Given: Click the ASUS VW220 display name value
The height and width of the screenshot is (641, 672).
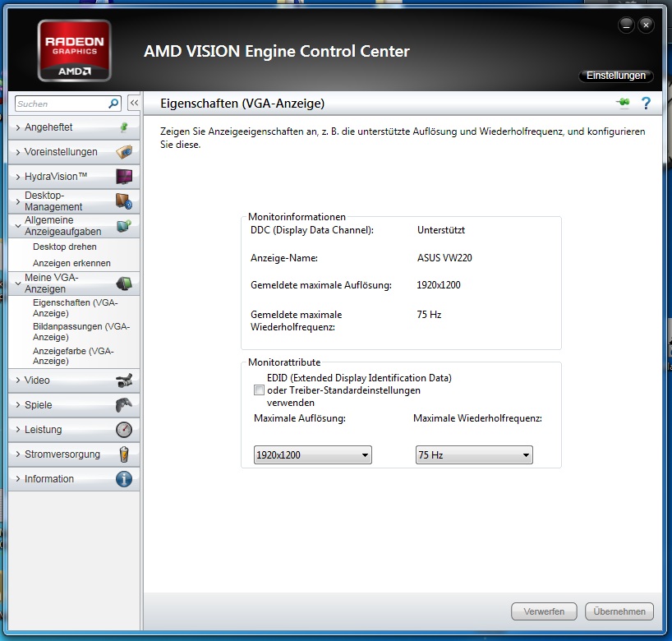Looking at the screenshot, I should click(x=444, y=258).
